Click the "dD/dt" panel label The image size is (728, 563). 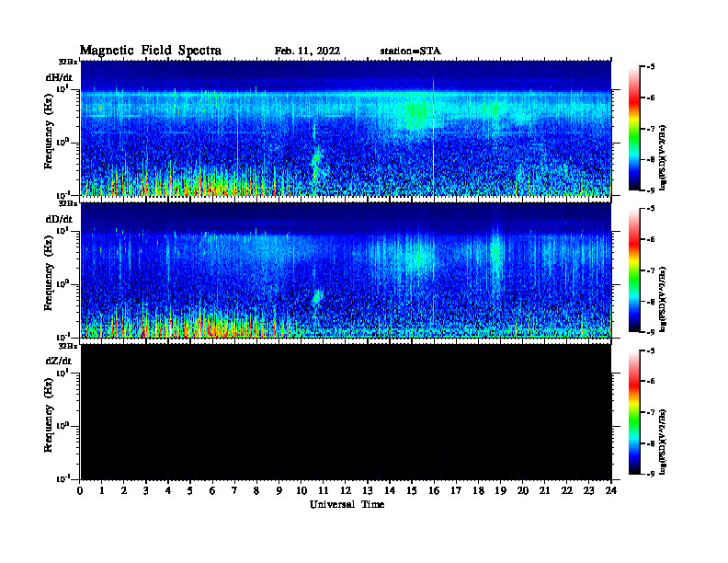tap(59, 219)
